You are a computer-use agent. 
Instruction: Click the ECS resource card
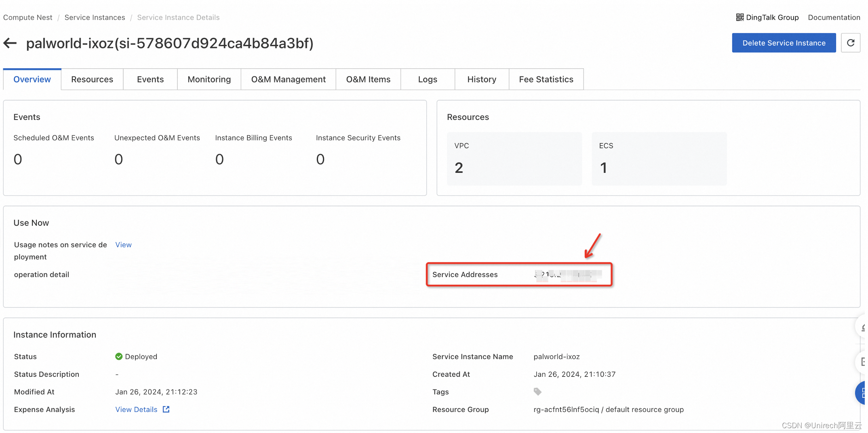[x=659, y=159]
